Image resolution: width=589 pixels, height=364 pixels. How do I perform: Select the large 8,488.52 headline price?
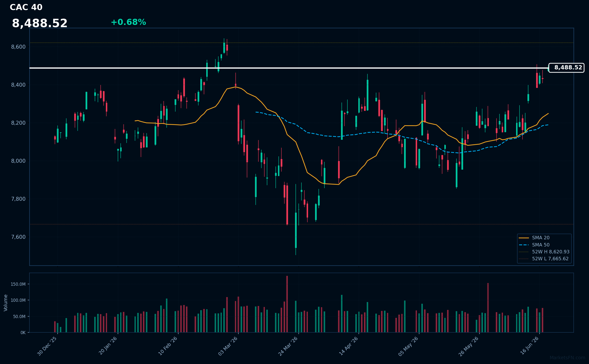(x=40, y=23)
